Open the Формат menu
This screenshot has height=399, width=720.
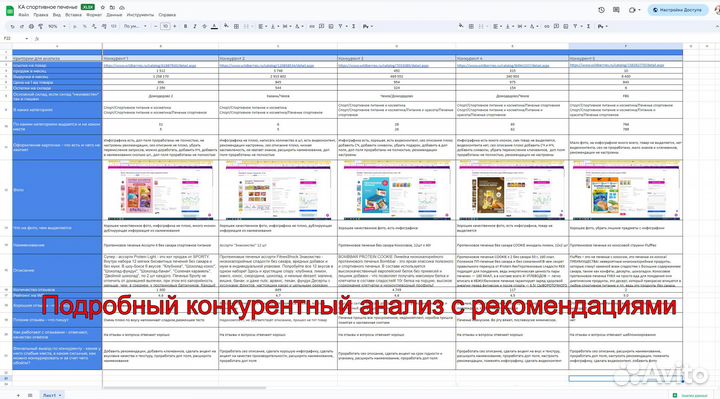(94, 15)
